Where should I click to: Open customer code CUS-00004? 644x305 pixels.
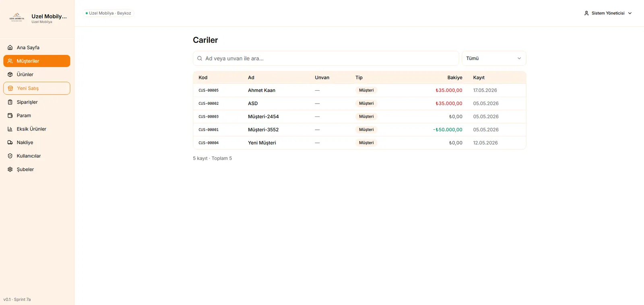point(208,143)
